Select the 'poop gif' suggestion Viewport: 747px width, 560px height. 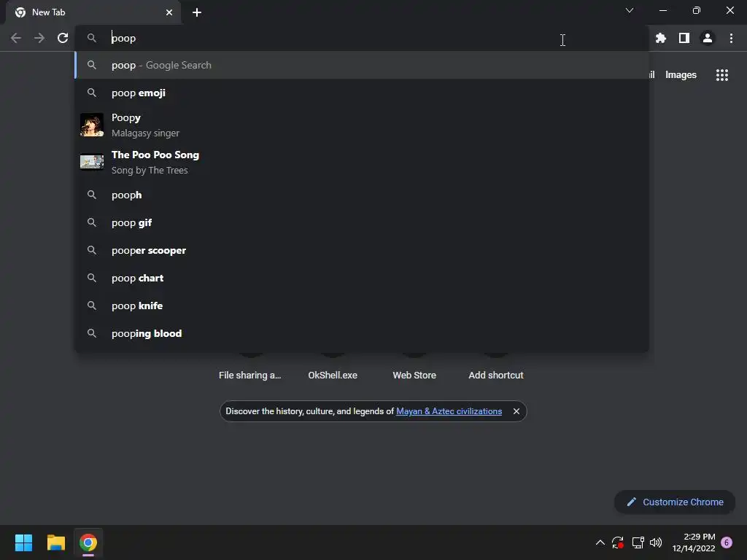click(362, 222)
